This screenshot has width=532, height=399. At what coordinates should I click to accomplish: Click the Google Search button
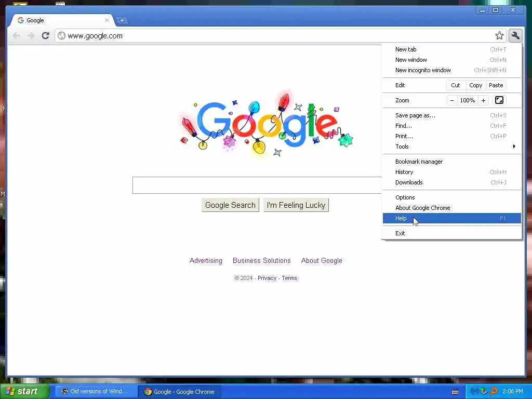click(x=230, y=205)
